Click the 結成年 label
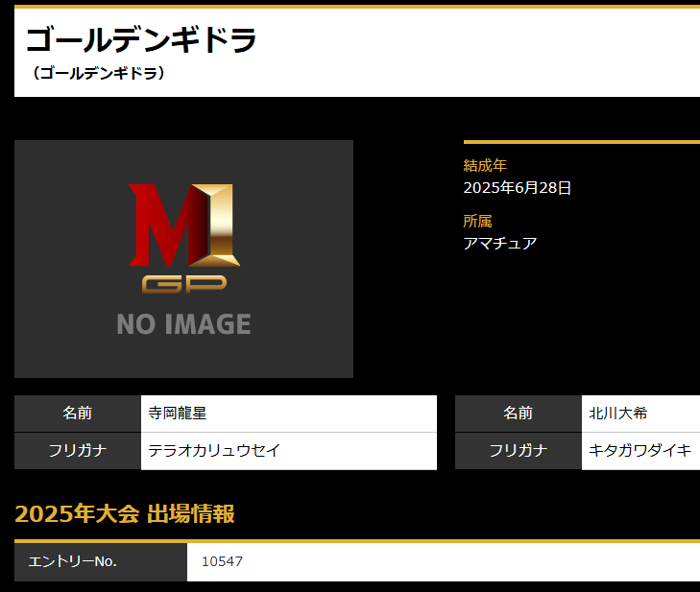Screen dimensions: 700x592 point(485,165)
